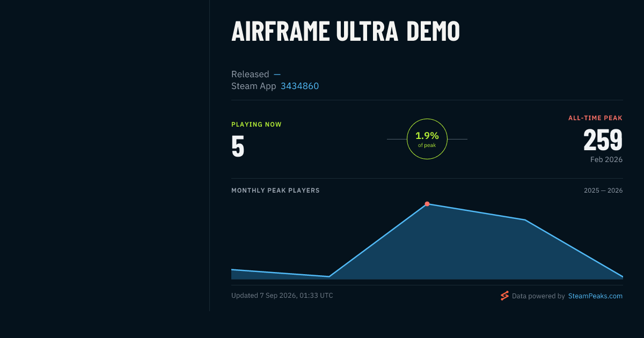
Task: Click the Airframe Ultra Demo title
Action: 346,32
